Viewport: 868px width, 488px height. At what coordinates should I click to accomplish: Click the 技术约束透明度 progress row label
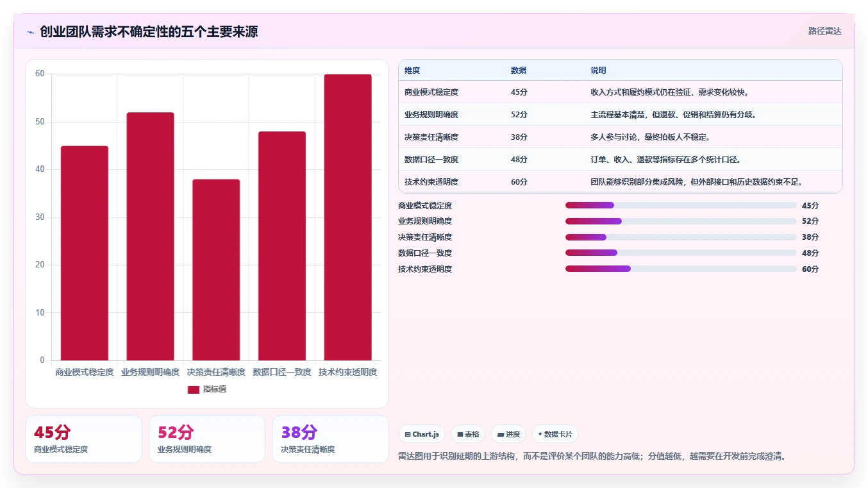[x=425, y=269]
